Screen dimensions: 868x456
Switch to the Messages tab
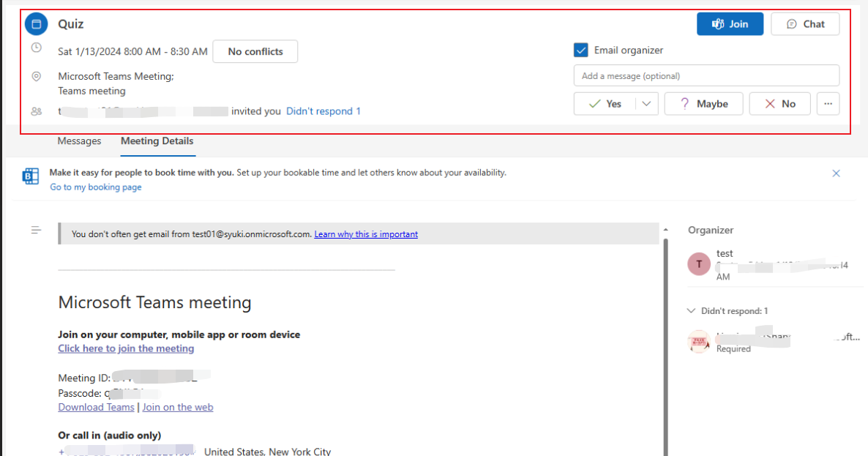coord(79,141)
